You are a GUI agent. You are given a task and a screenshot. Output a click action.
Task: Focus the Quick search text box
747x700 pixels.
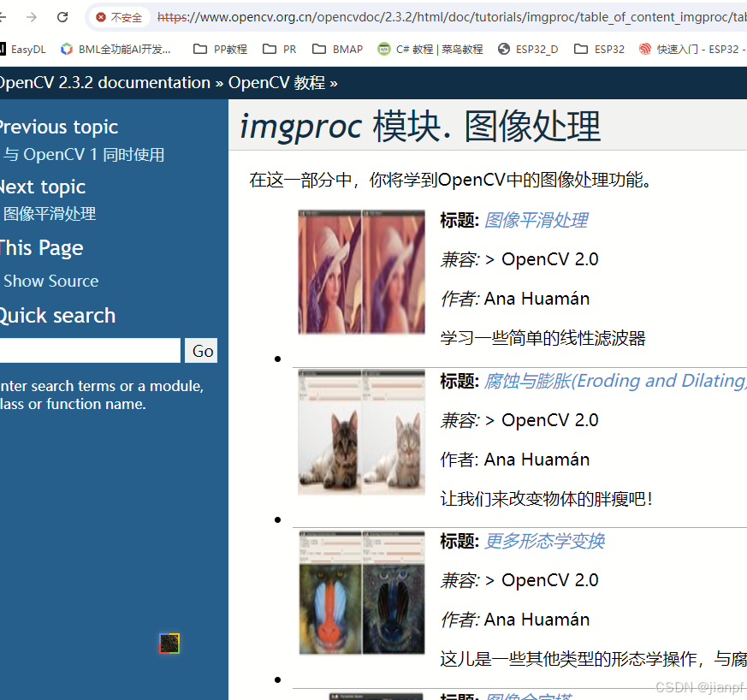pyautogui.click(x=90, y=351)
